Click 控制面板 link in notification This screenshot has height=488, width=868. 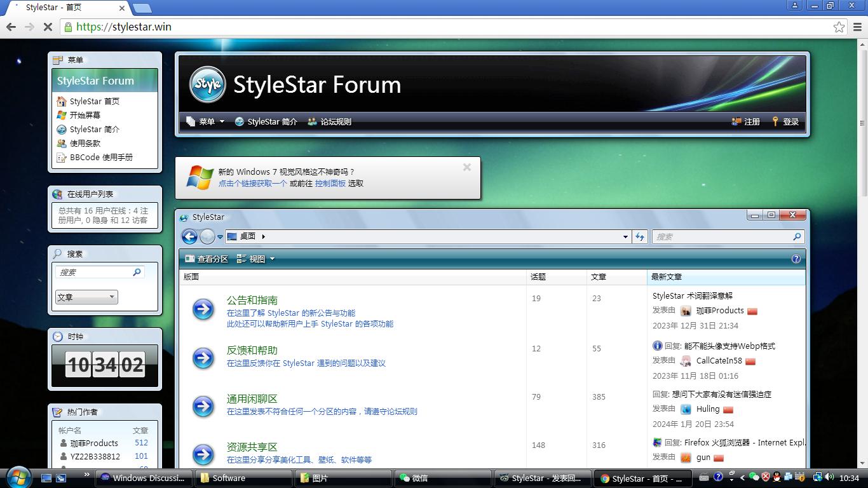pyautogui.click(x=330, y=183)
